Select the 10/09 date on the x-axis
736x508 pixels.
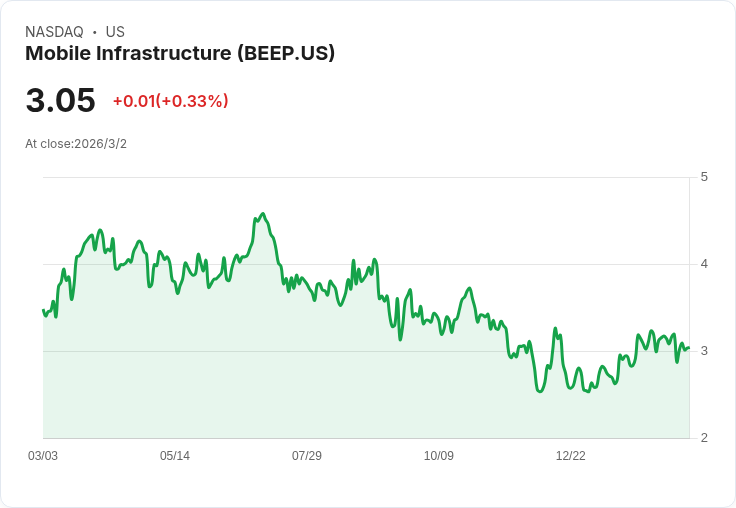point(439,456)
